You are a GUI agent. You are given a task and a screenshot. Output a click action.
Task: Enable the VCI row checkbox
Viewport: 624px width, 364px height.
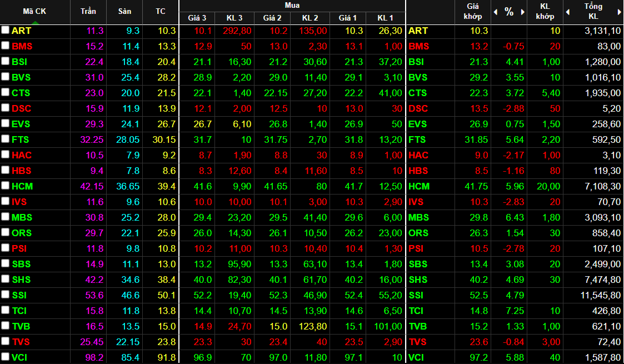click(6, 357)
